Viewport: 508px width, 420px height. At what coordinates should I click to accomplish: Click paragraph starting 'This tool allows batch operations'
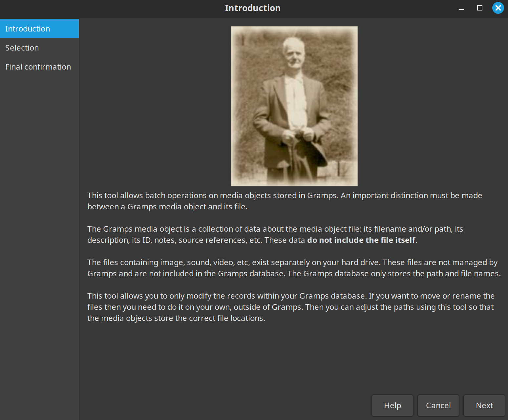(x=285, y=201)
